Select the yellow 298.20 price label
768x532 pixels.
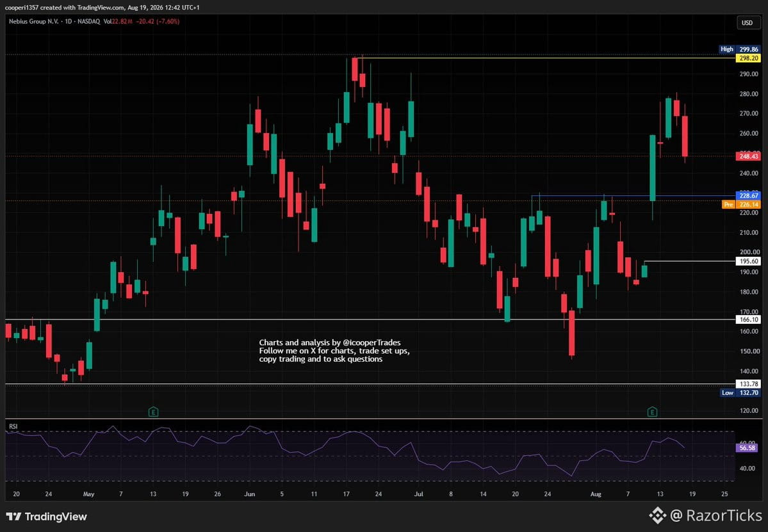[748, 58]
